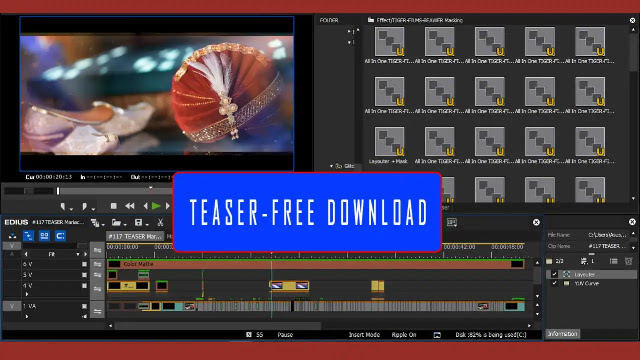The width and height of the screenshot is (640, 360).
Task: Stop playback in the preview player
Action: click(x=114, y=206)
